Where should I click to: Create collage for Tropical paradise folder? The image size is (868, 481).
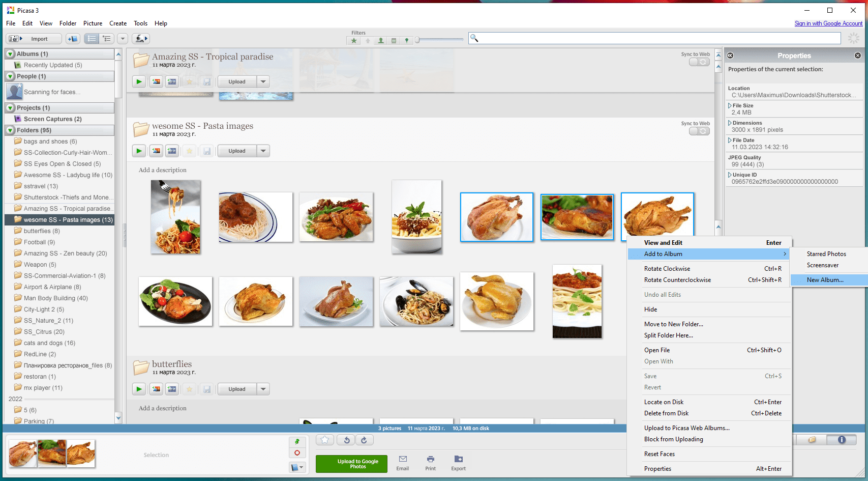pyautogui.click(x=156, y=81)
